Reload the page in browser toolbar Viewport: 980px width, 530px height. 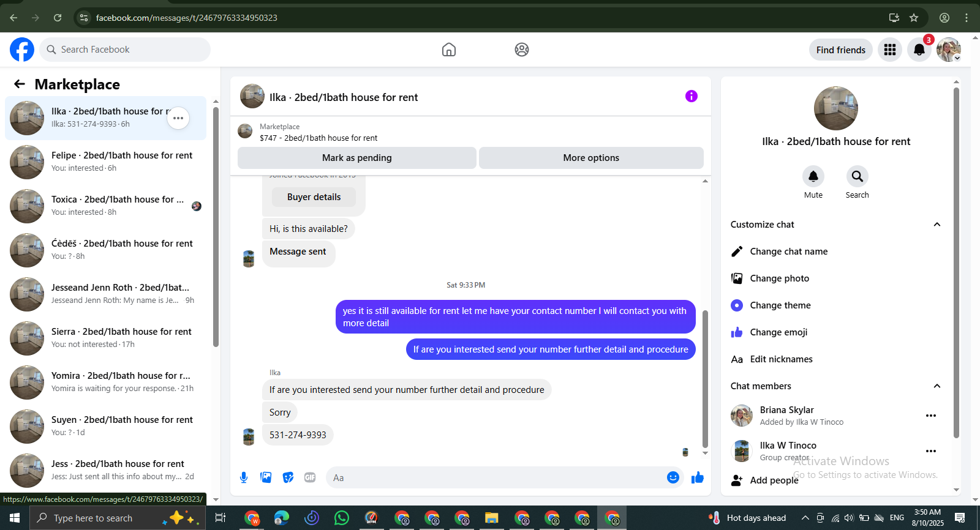coord(58,18)
